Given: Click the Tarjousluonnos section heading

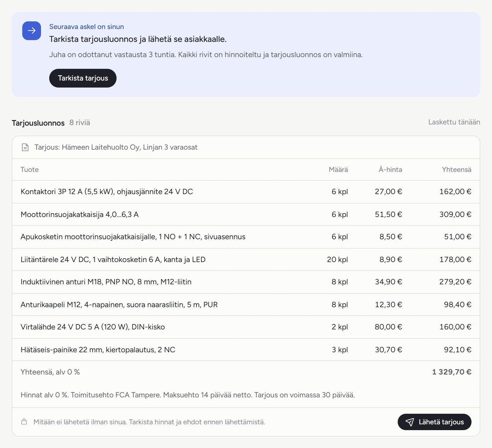Looking at the screenshot, I should (x=38, y=123).
